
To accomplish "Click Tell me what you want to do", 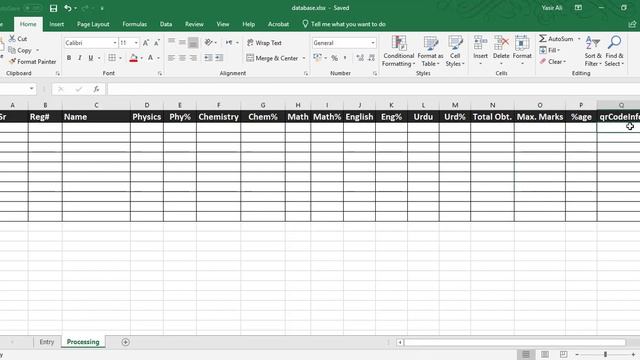I will coord(344,24).
